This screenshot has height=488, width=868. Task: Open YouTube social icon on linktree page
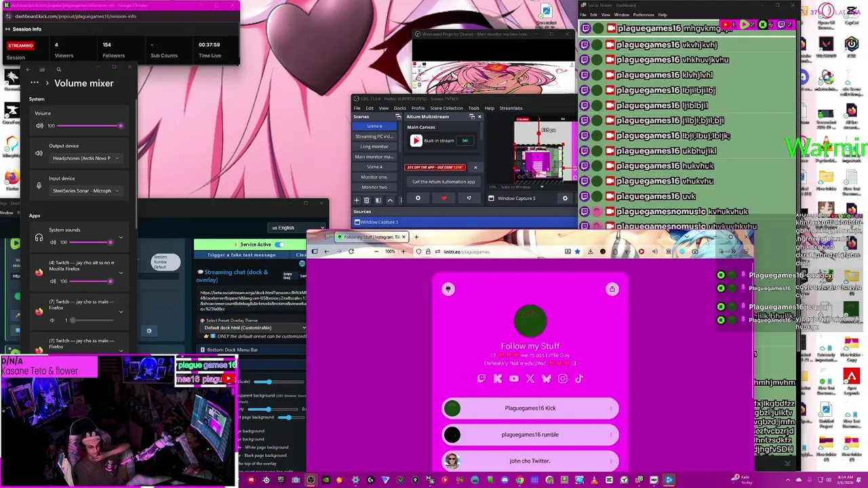pyautogui.click(x=514, y=379)
